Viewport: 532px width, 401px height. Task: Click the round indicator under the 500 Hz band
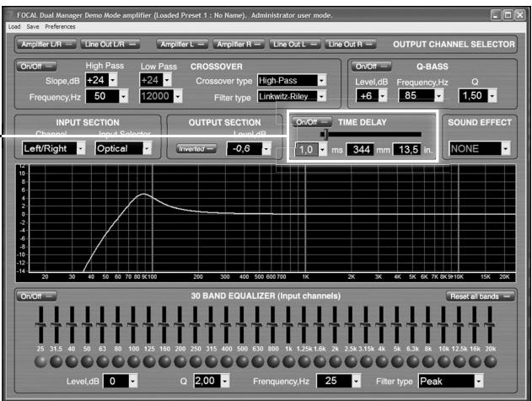coord(244,361)
